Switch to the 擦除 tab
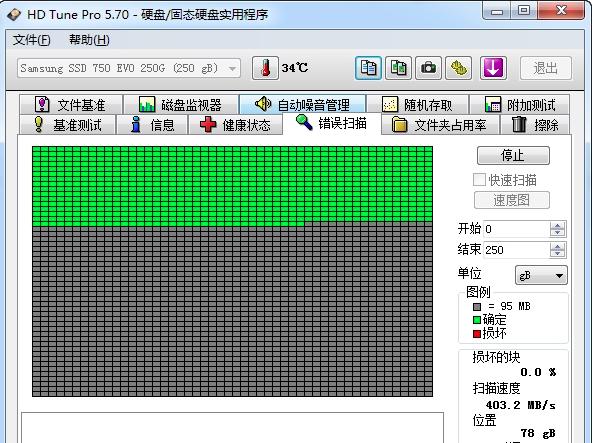 click(x=535, y=124)
